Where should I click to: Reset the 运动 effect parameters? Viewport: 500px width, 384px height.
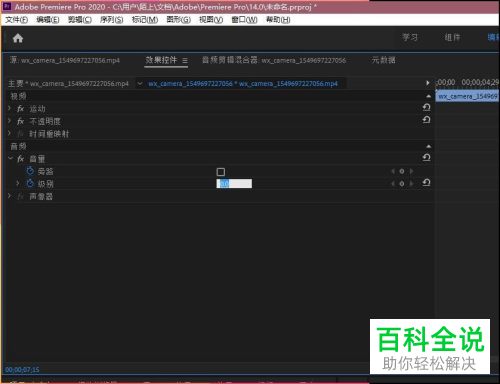tap(426, 107)
